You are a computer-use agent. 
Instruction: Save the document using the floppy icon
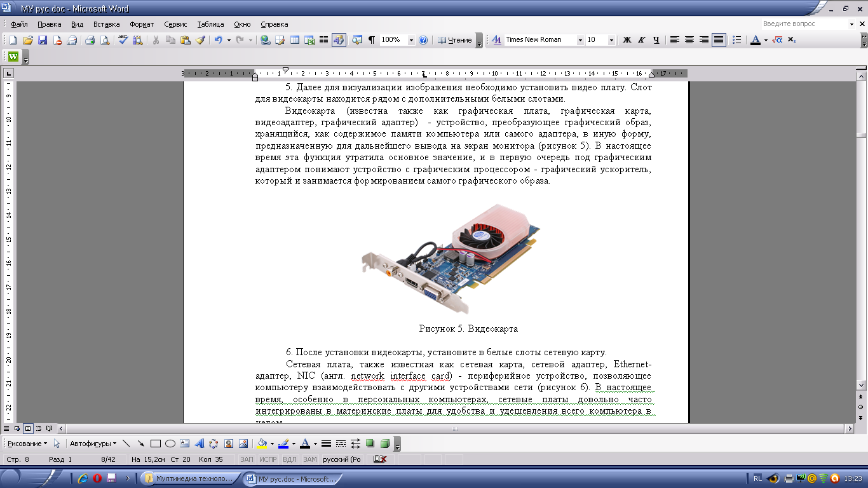coord(43,40)
